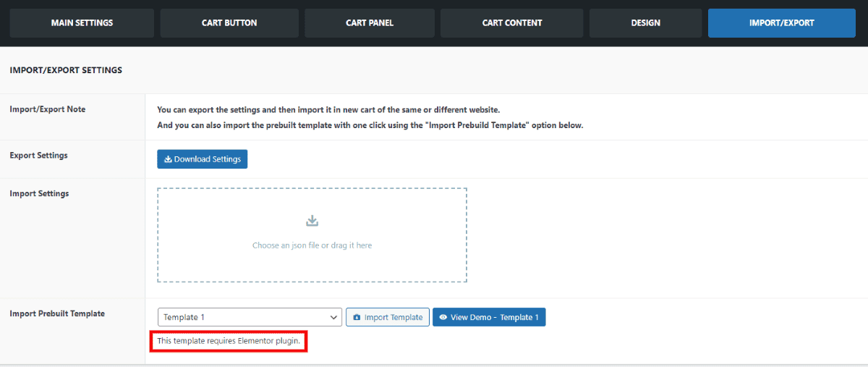868x367 pixels.
Task: Click 'Choose an json file or drag it here'
Action: 312,245
